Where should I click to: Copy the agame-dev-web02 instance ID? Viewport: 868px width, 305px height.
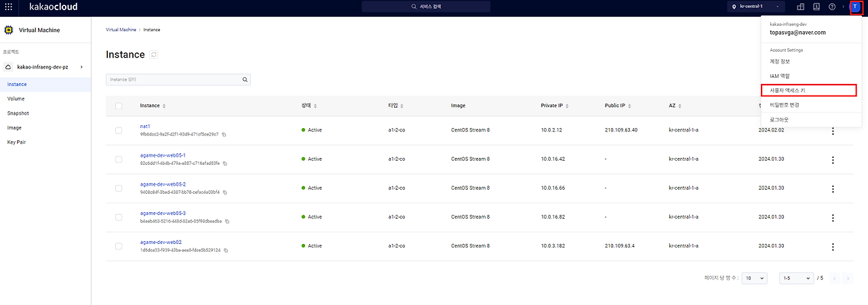point(225,250)
